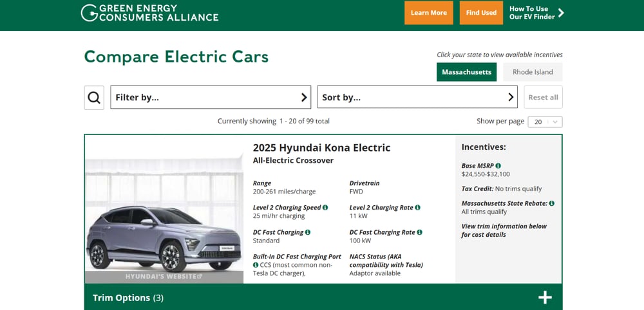
Task: Click the Green Energy Consumers Alliance logo
Action: coord(149,13)
